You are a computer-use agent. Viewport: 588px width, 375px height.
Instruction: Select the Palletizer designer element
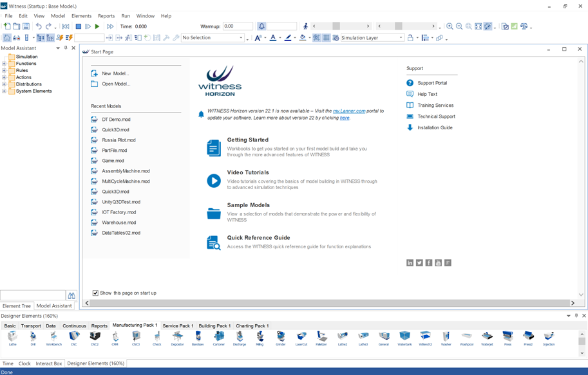[x=321, y=339]
